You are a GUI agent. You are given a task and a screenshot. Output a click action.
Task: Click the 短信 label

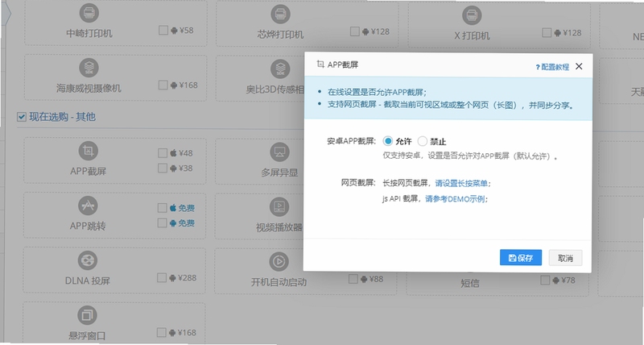tap(470, 283)
